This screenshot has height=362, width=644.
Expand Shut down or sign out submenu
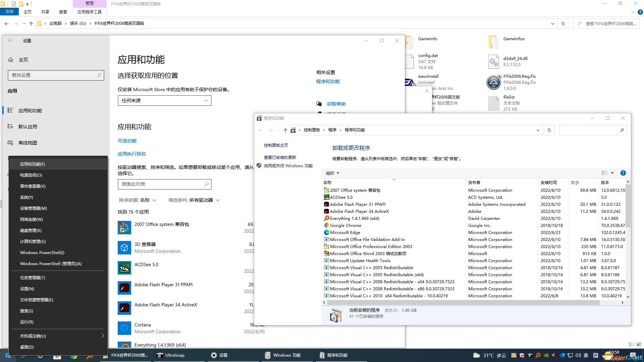point(58,336)
